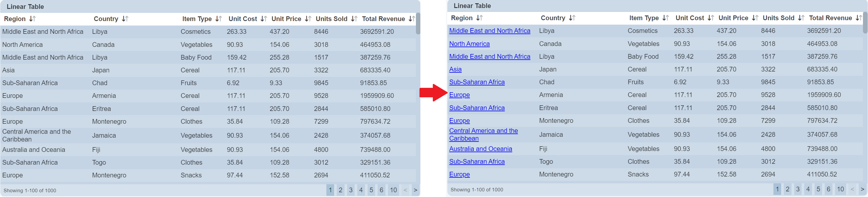This screenshot has height=197, width=868.
Task: Open the Asia region link
Action: pos(455,69)
